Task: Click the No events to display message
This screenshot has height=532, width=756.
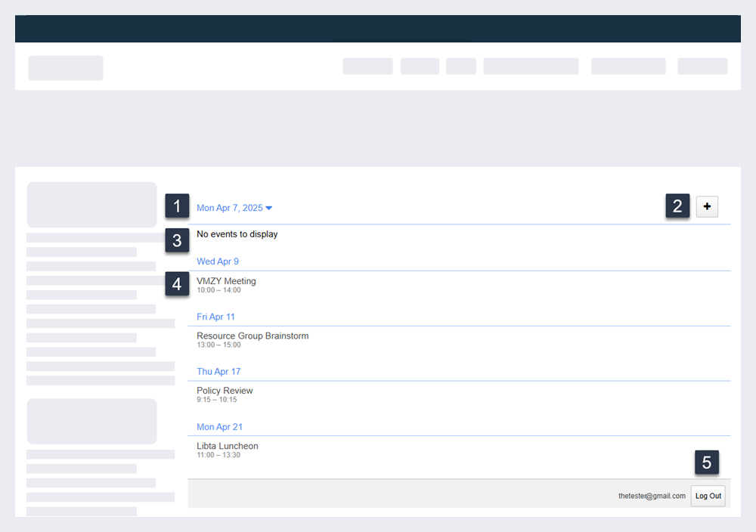Action: (x=237, y=234)
